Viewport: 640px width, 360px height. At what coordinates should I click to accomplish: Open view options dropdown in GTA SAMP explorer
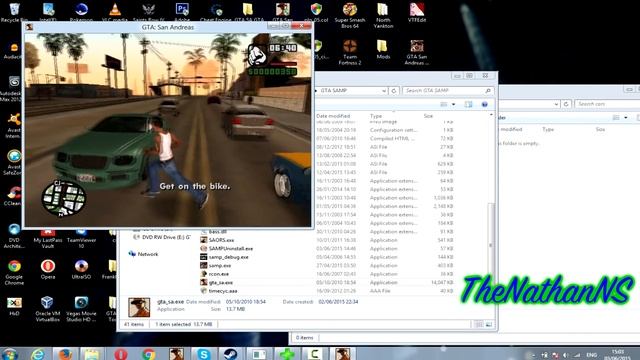coord(453,104)
